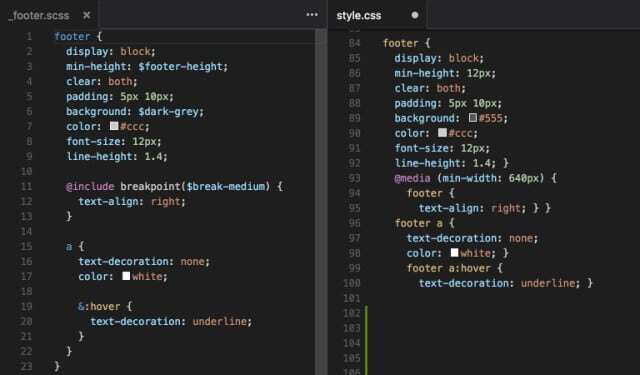The height and width of the screenshot is (375, 640).
Task: Click the #555 color swatch in style.css
Action: click(x=473, y=118)
